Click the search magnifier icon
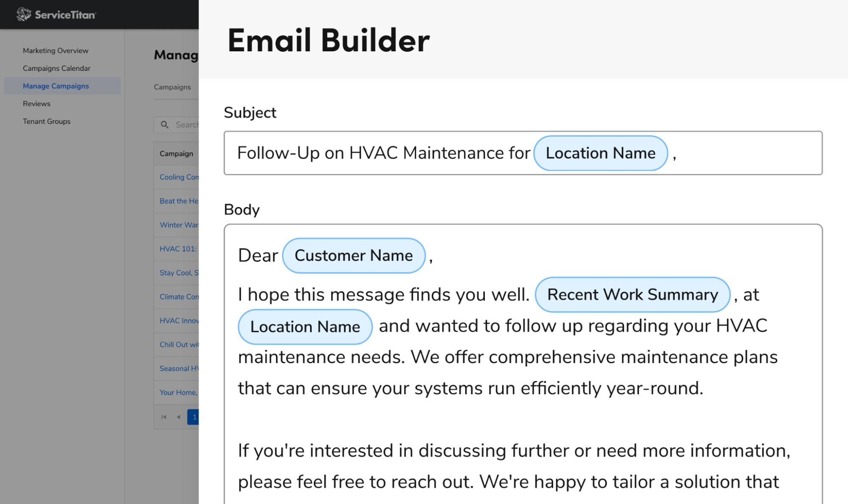This screenshot has width=848, height=504. (165, 125)
